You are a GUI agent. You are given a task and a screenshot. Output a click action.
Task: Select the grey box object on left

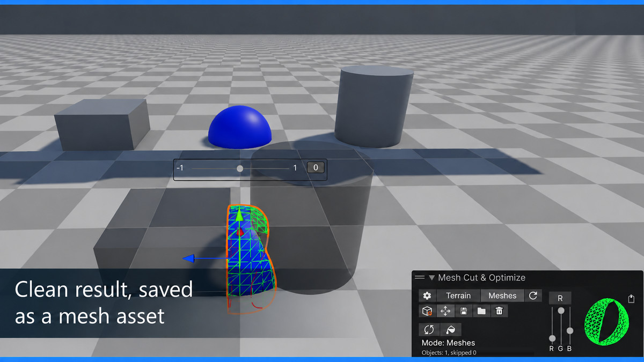click(x=102, y=124)
